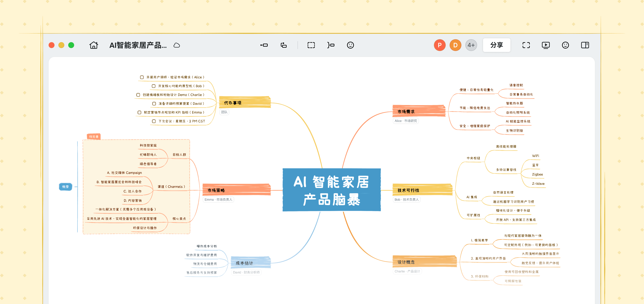
Task: Click the add topic toolbar icon
Action: point(264,45)
